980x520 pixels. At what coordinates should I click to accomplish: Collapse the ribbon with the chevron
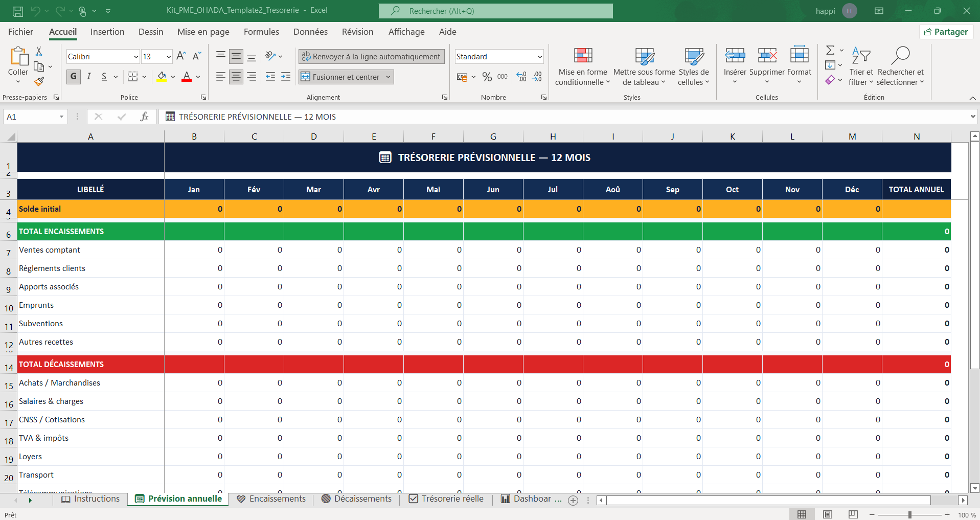tap(972, 98)
